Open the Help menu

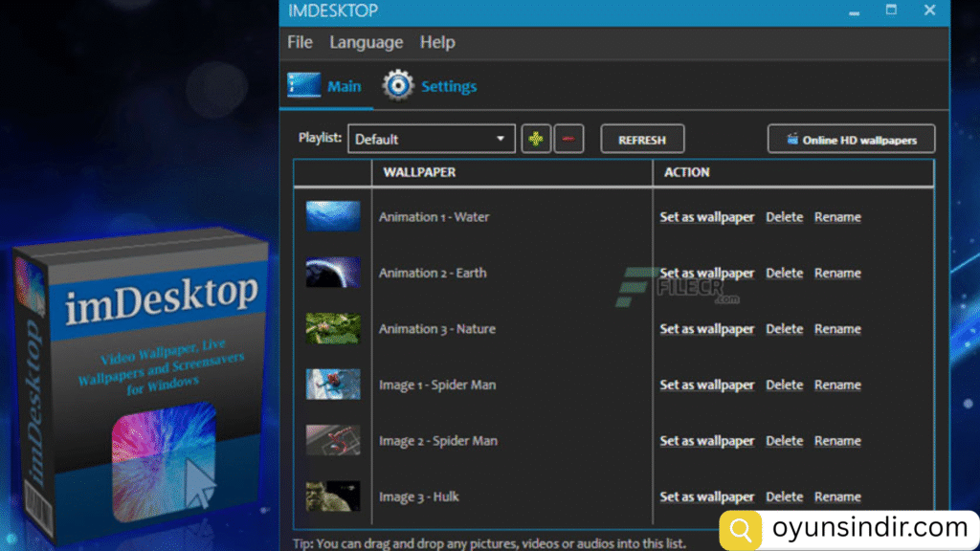pos(437,42)
